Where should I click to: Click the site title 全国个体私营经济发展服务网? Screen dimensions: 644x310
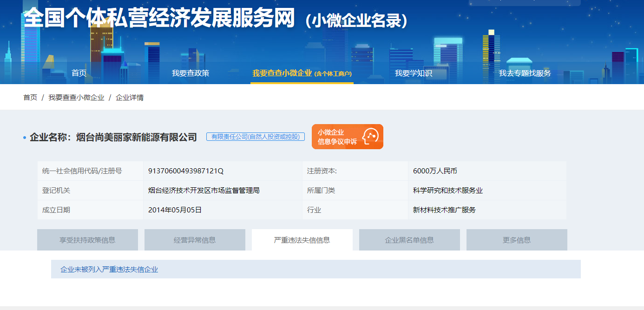pos(159,18)
